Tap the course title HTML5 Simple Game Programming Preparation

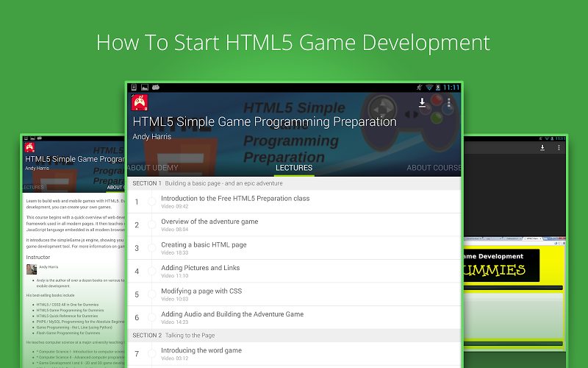point(265,121)
